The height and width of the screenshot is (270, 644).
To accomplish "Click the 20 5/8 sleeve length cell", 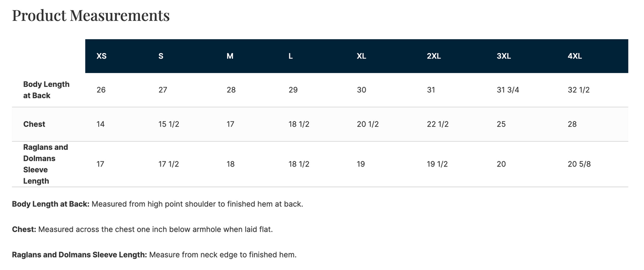I will [579, 164].
